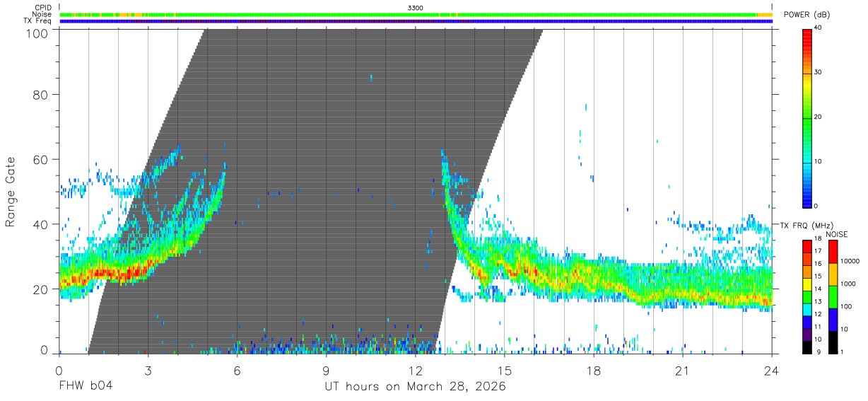Click the 80 tick on range gate axis
Viewport: 868px width, 401px height.
coord(40,95)
